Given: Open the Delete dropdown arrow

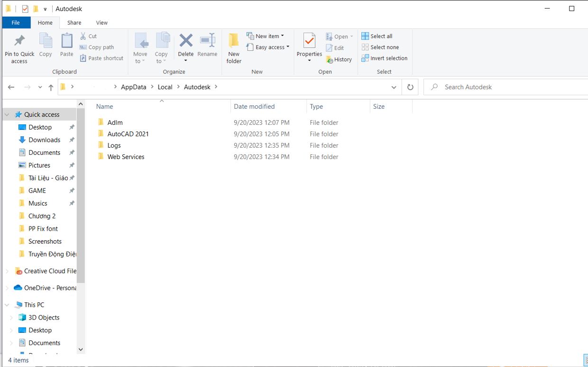Looking at the screenshot, I should [186, 61].
